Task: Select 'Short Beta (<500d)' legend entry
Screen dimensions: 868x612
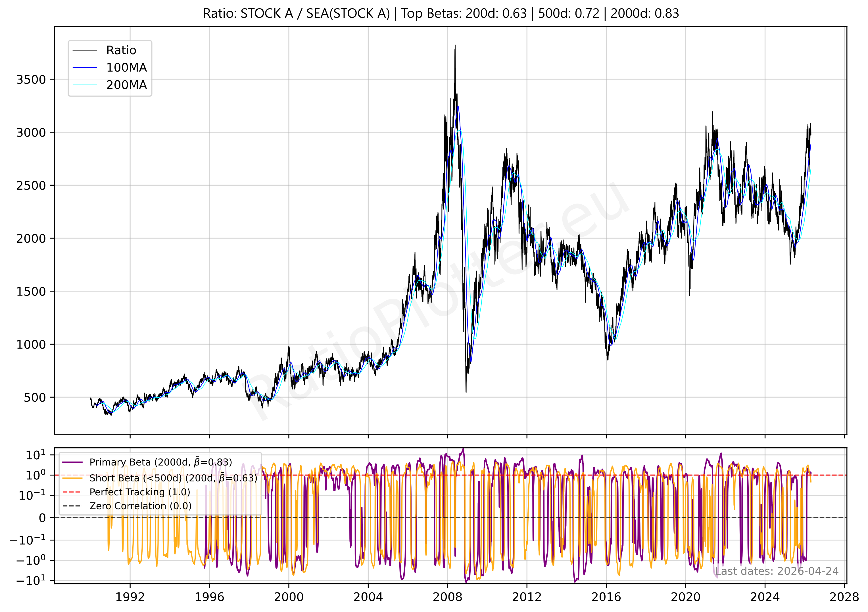Action: (x=173, y=478)
